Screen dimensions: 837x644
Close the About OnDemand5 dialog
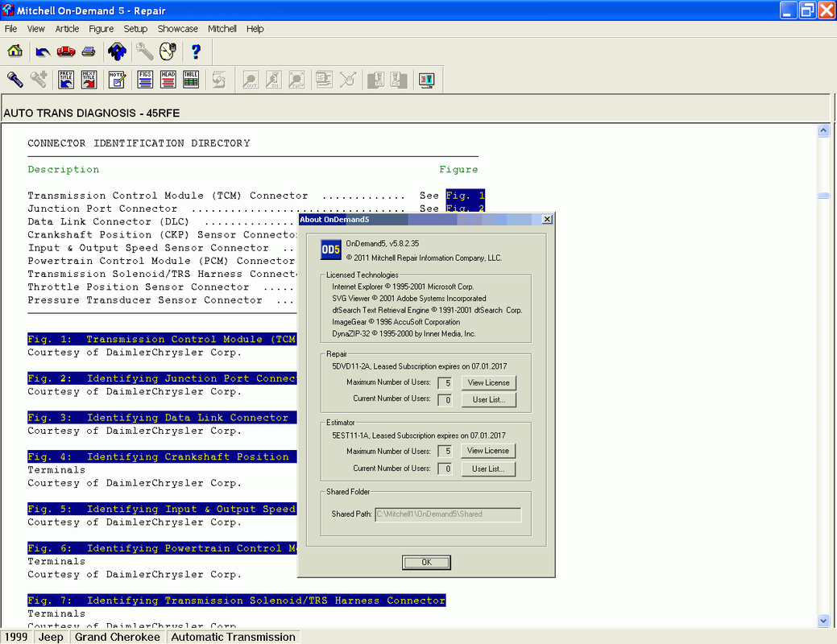pos(547,219)
